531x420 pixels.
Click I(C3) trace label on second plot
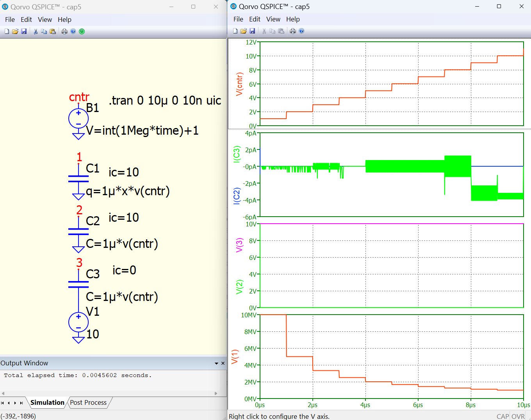237,154
